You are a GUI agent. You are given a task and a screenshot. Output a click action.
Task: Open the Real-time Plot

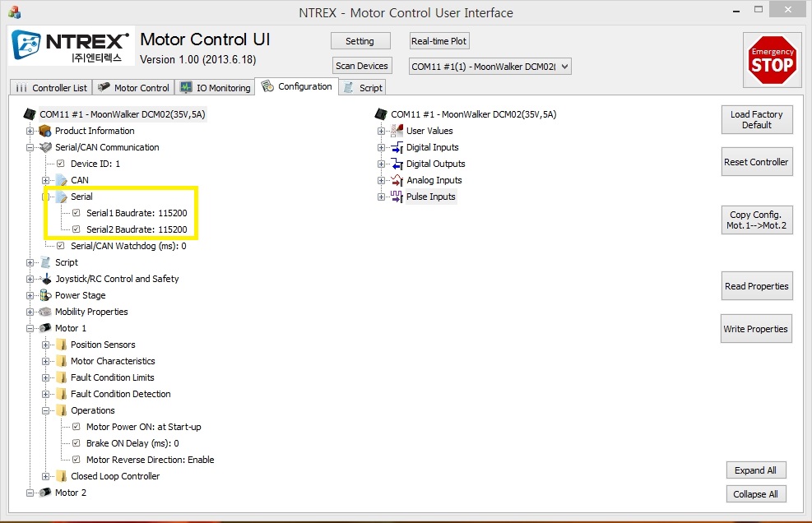click(x=439, y=41)
